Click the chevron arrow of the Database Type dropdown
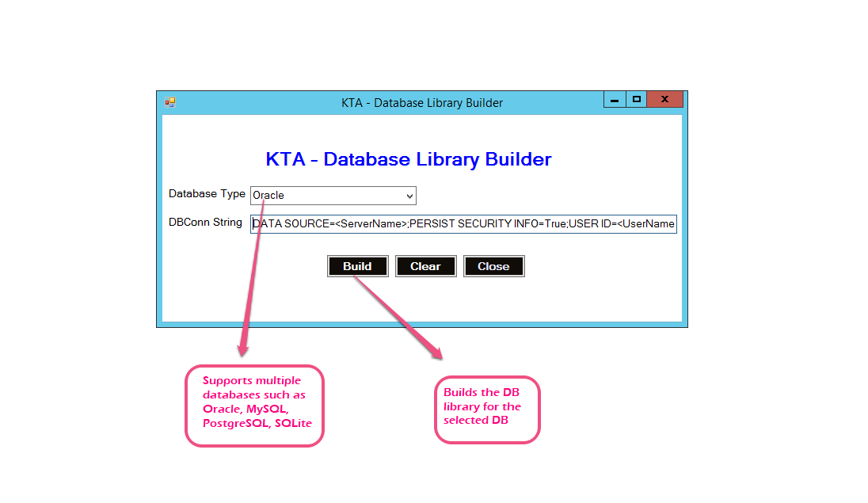The width and height of the screenshot is (868, 503). (x=409, y=196)
